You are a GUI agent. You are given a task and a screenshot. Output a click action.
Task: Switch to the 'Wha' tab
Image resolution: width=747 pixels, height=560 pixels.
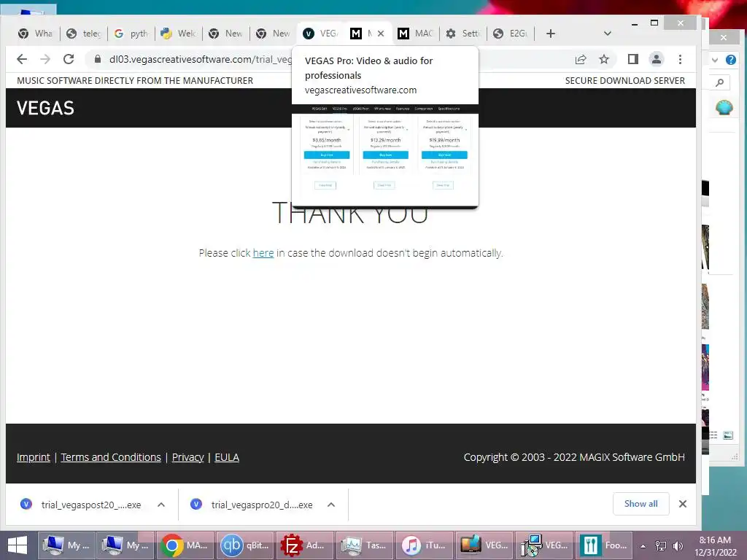click(x=36, y=34)
